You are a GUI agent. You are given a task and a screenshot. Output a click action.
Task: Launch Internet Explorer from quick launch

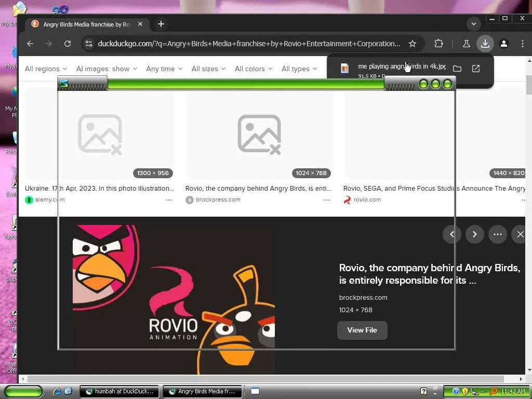[x=57, y=391]
